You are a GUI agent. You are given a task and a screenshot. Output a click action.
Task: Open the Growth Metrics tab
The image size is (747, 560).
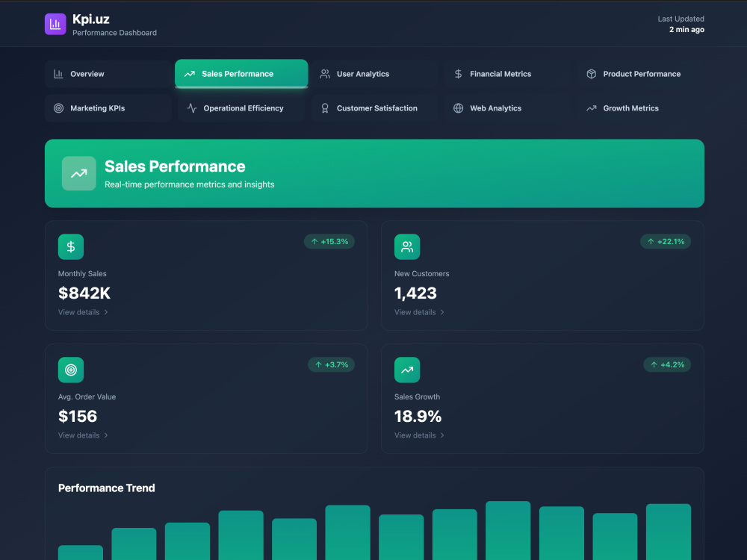click(641, 108)
